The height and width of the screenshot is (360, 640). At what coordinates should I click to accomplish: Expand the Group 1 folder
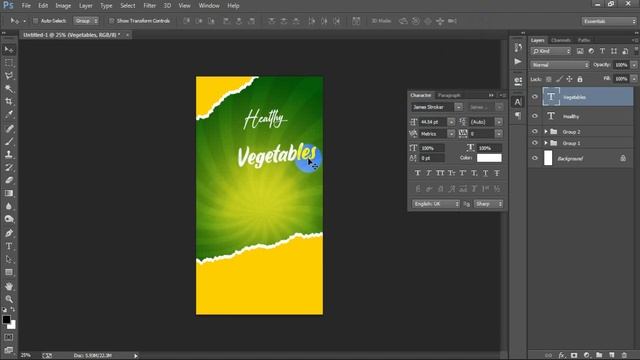(x=546, y=143)
